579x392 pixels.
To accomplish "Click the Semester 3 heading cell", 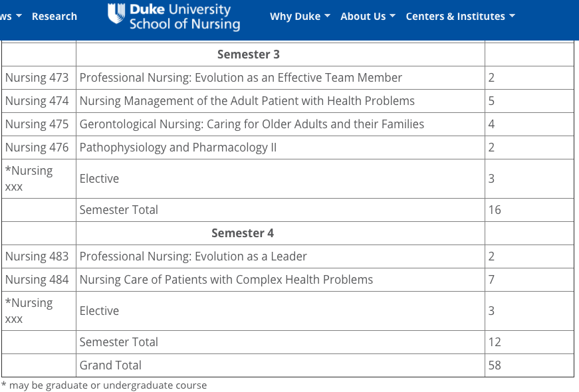I will (x=244, y=54).
